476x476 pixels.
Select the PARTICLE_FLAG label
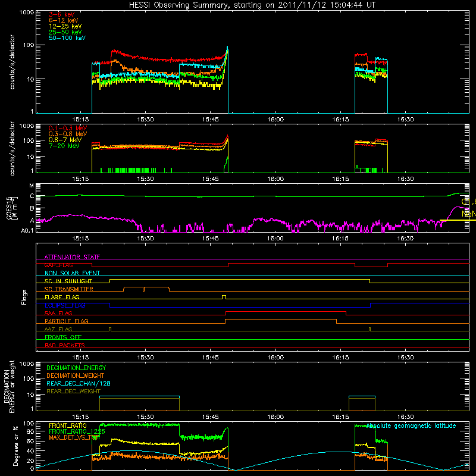(x=67, y=321)
